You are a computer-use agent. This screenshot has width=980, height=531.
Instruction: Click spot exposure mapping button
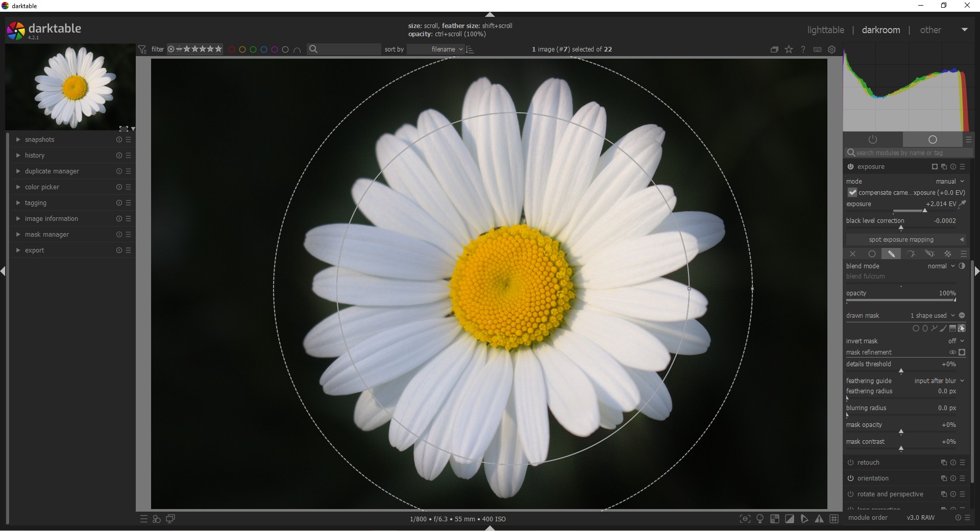point(901,240)
